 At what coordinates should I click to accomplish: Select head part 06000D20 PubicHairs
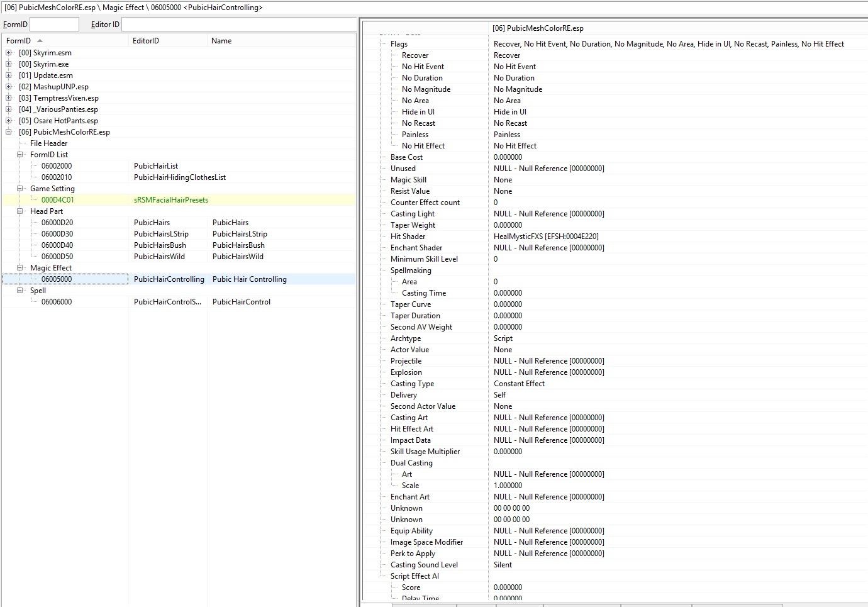179,223
